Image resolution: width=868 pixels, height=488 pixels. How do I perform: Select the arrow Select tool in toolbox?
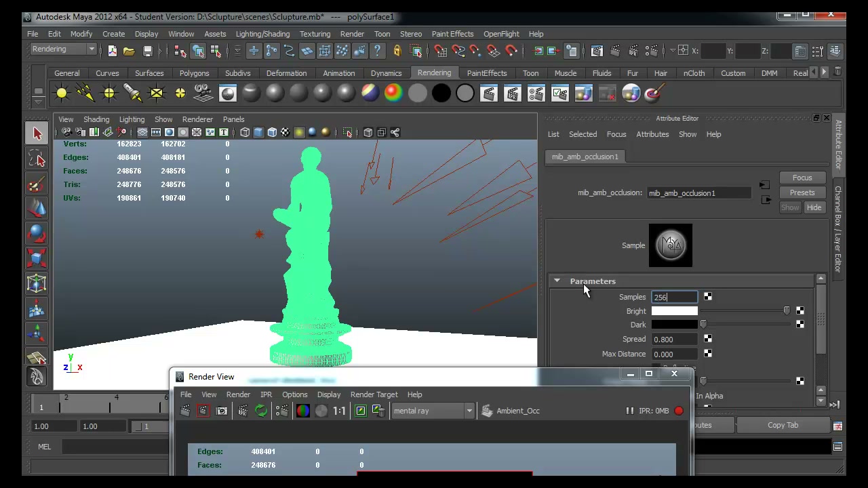click(x=37, y=134)
